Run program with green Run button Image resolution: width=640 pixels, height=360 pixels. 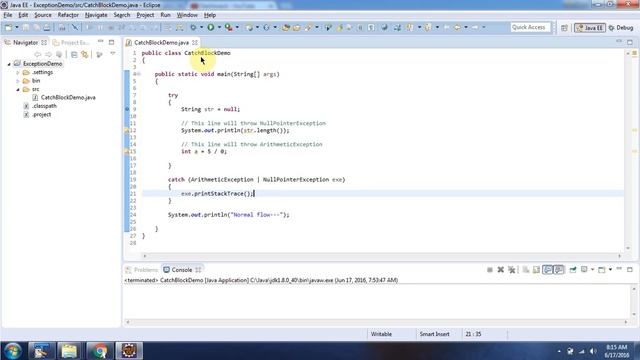point(211,27)
